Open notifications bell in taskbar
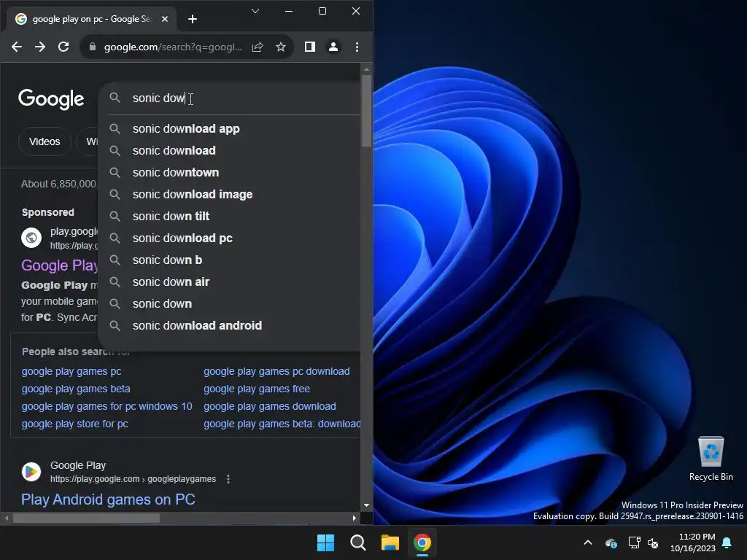The width and height of the screenshot is (747, 560). coord(727,542)
